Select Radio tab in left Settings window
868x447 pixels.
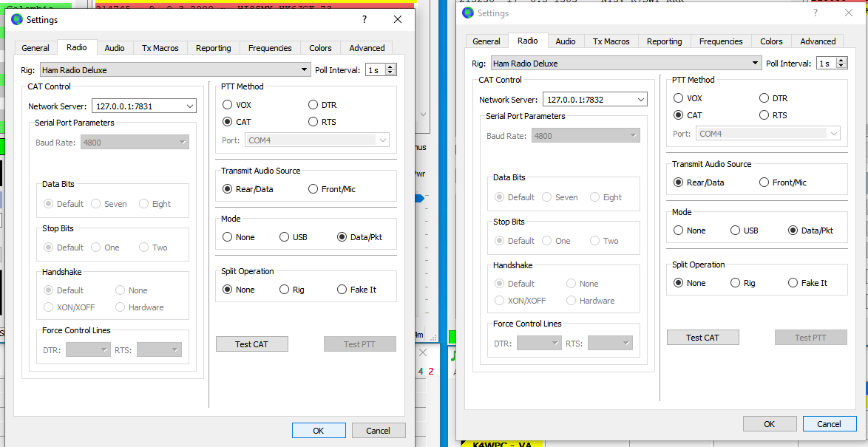click(x=76, y=47)
